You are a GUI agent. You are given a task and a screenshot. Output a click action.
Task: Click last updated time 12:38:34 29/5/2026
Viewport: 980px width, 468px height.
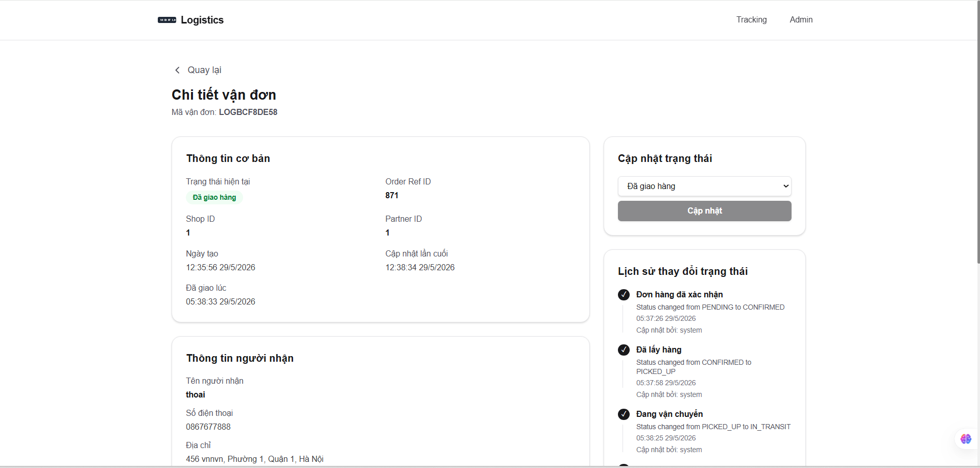pyautogui.click(x=420, y=267)
